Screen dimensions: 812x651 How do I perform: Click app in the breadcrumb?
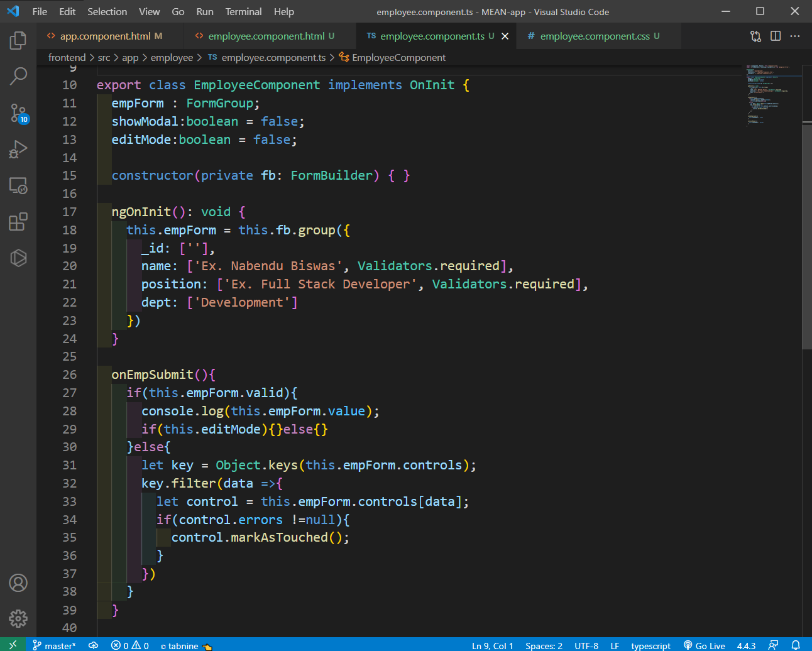coord(130,57)
